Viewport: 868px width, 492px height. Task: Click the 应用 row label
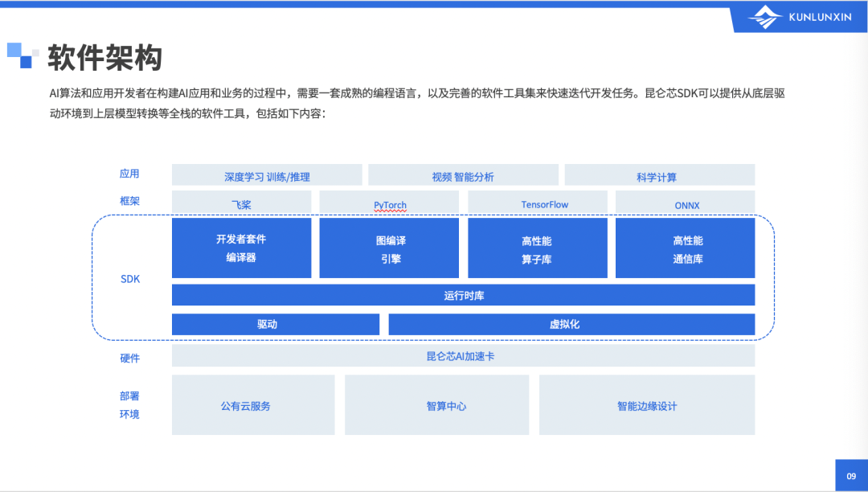(129, 174)
